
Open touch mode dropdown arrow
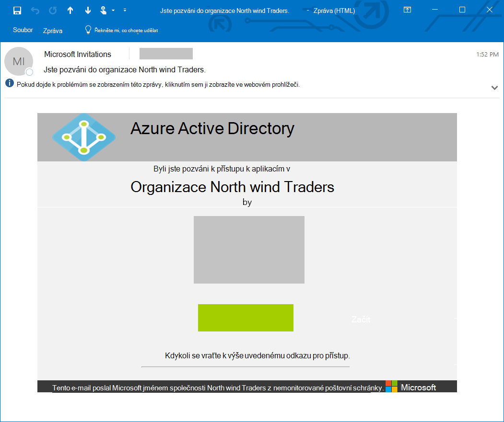(113, 10)
